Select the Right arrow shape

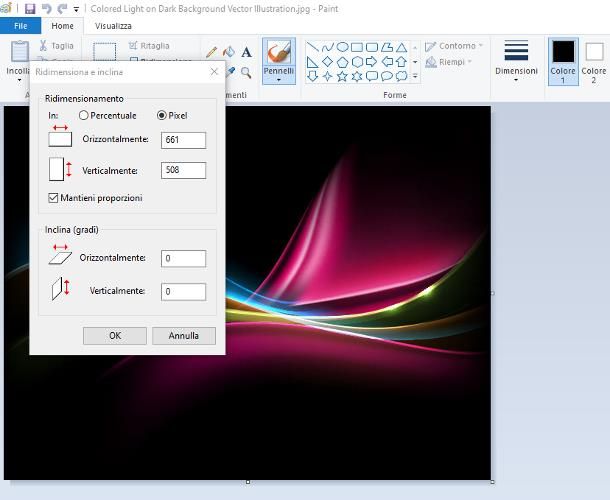click(372, 61)
